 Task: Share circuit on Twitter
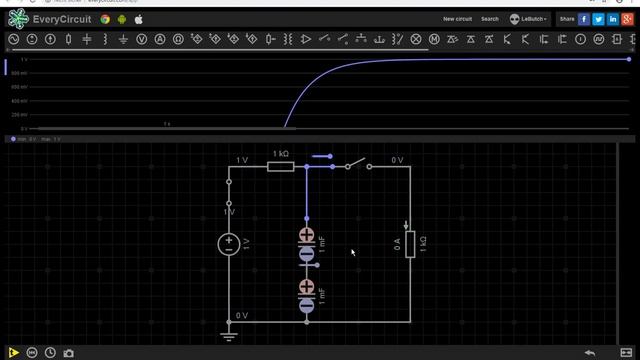pos(598,19)
